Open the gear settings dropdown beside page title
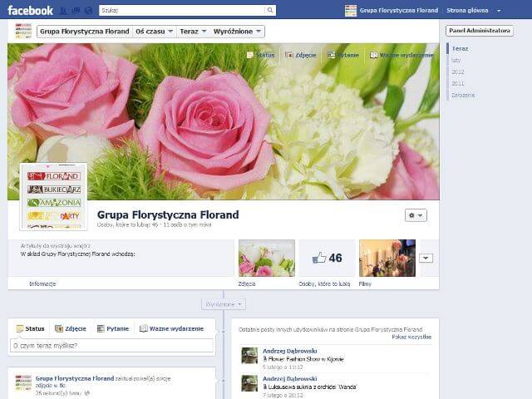This screenshot has height=399, width=532. point(416,215)
